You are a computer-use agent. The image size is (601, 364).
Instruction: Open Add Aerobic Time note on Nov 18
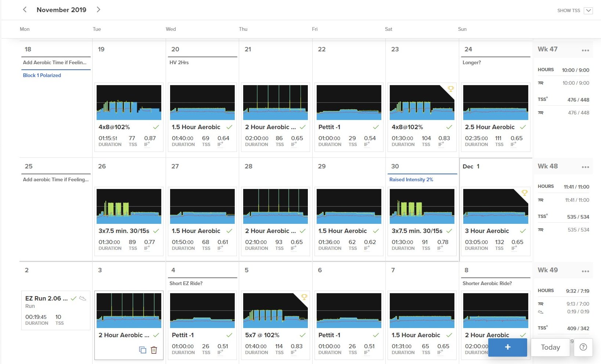(x=55, y=62)
